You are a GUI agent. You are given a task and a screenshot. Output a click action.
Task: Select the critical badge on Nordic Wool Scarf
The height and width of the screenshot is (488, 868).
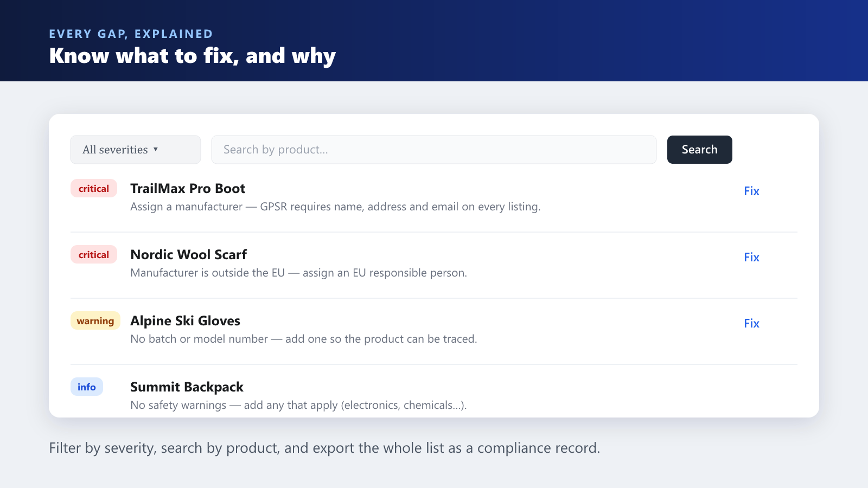click(94, 254)
